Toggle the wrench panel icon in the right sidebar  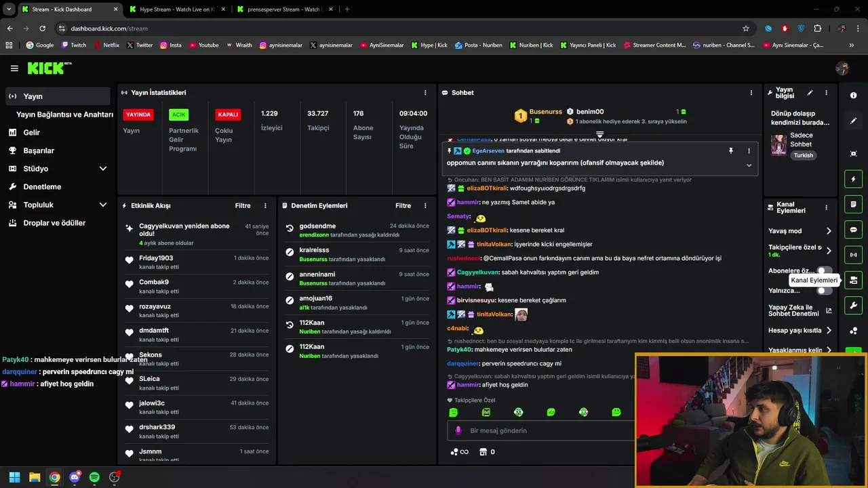853,306
